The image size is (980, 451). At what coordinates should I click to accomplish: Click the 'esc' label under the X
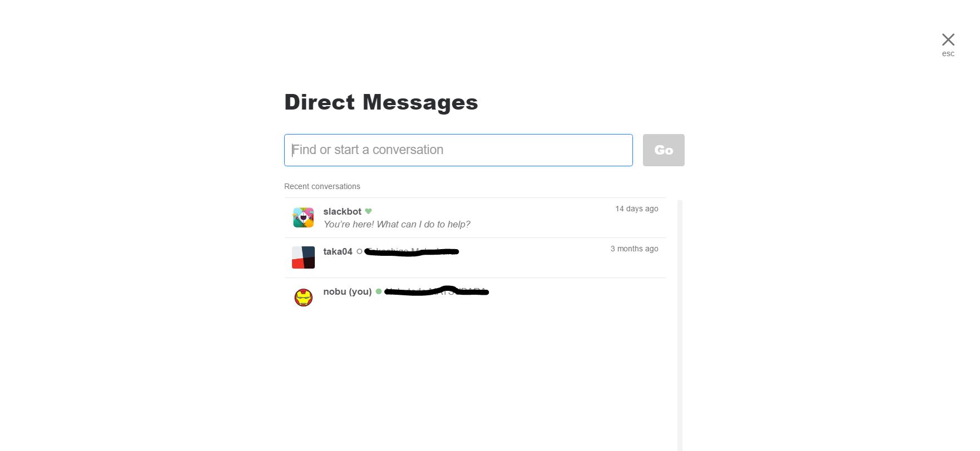(948, 53)
